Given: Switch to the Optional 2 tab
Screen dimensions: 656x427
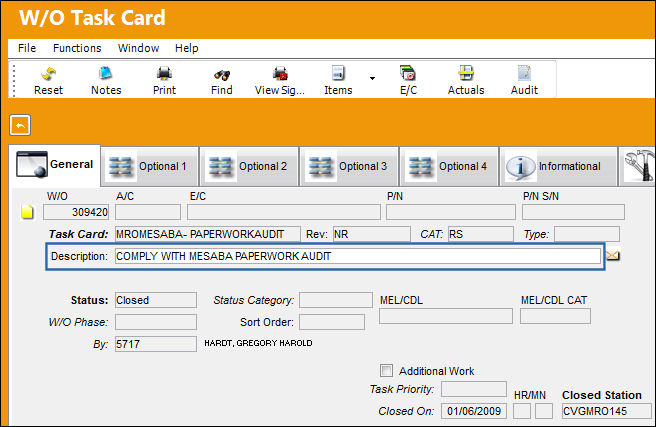Looking at the screenshot, I should [x=250, y=166].
